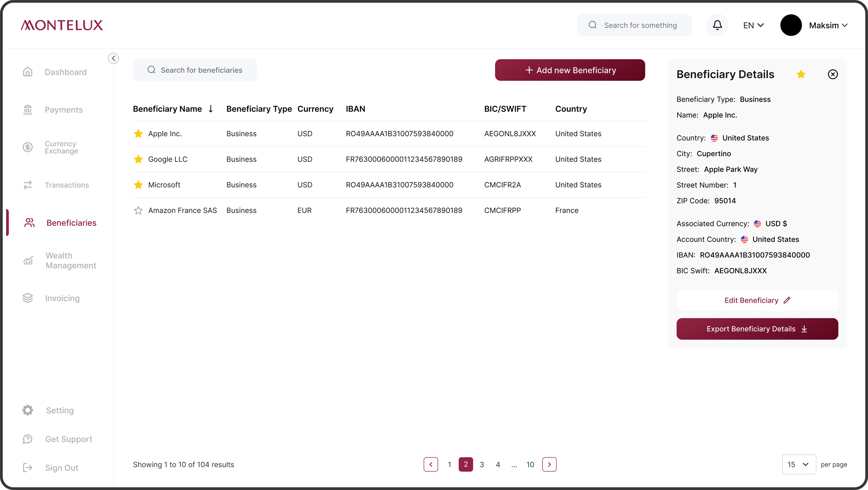Toggle favorite star in Beneficiary Details
868x490 pixels.
pos(801,74)
